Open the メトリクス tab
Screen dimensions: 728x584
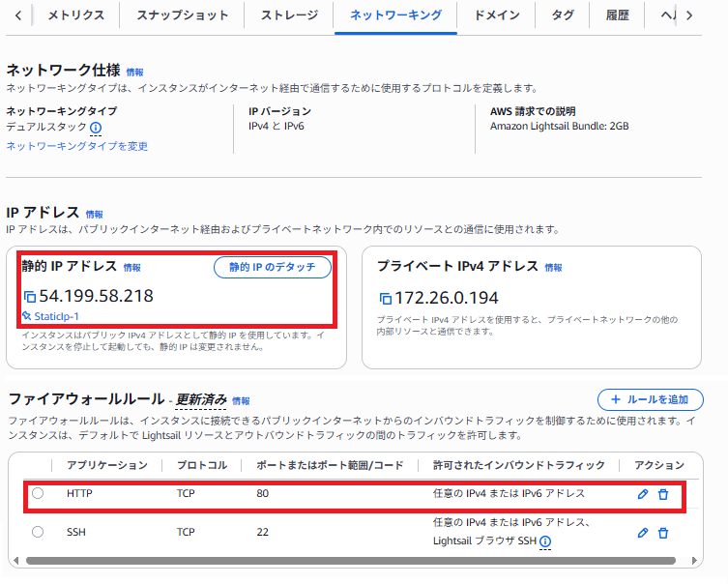click(x=76, y=15)
